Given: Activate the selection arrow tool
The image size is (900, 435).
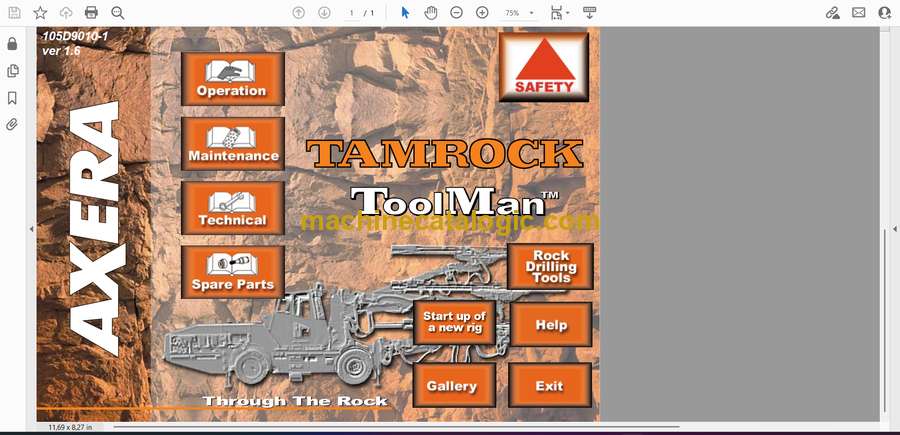Looking at the screenshot, I should [405, 13].
